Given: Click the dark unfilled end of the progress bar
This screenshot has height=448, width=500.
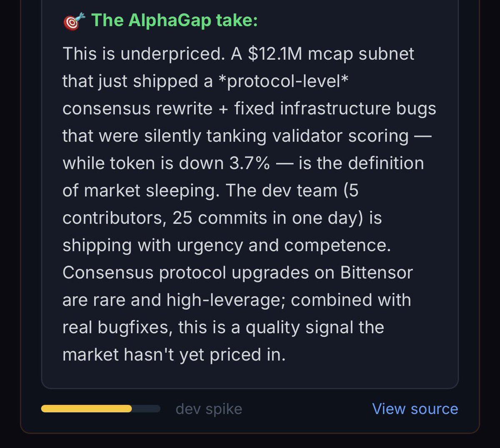Looking at the screenshot, I should tap(146, 409).
